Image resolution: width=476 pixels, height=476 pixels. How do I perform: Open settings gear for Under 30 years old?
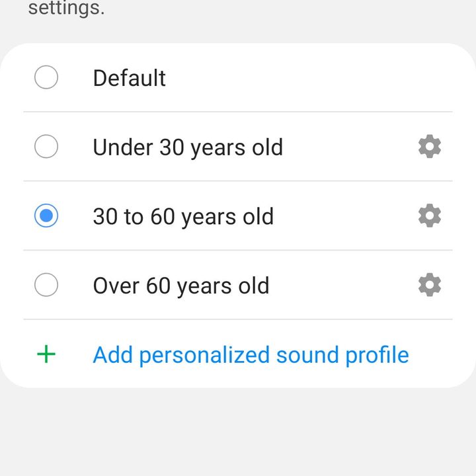point(429,146)
